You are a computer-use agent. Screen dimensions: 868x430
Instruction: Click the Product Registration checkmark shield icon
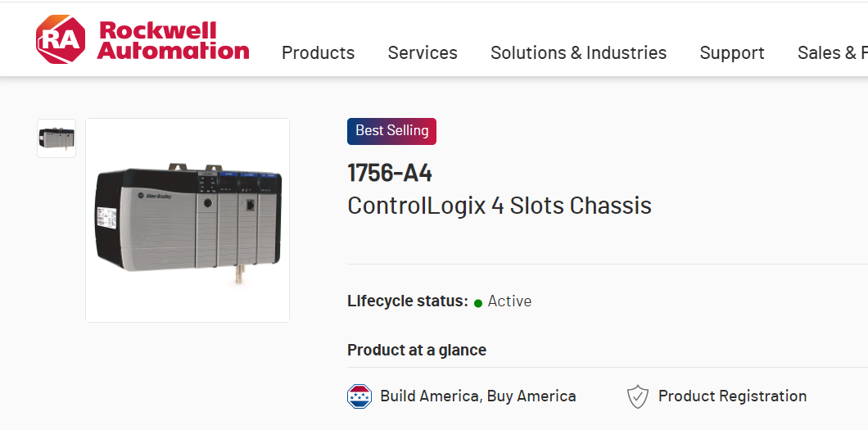638,396
